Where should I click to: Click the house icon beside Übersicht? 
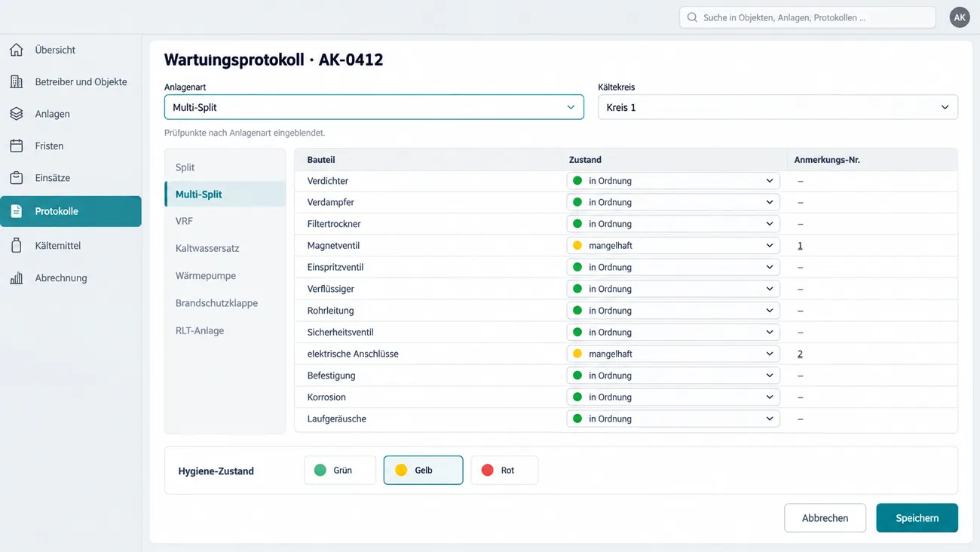(17, 50)
